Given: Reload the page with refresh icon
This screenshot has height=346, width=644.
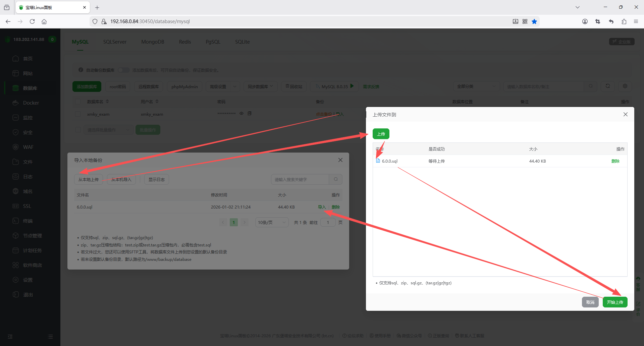Looking at the screenshot, I should [32, 21].
